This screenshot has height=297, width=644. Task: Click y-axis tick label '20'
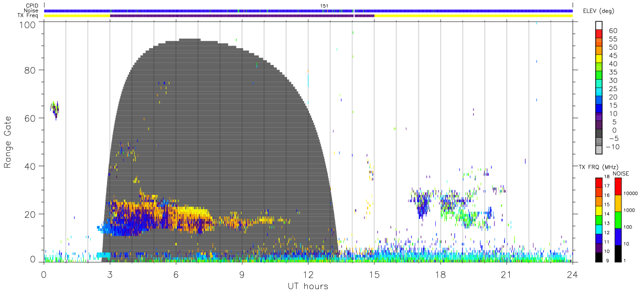coord(30,214)
